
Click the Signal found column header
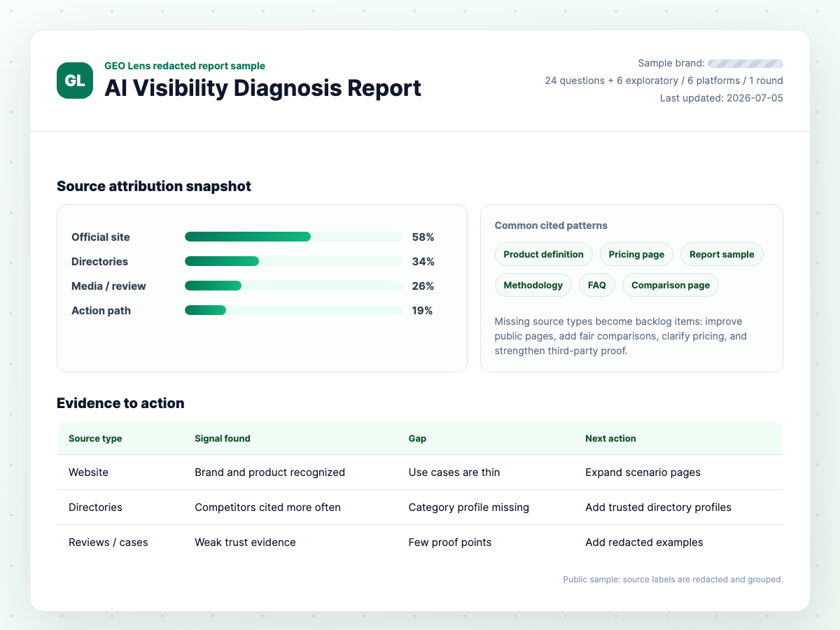click(223, 438)
